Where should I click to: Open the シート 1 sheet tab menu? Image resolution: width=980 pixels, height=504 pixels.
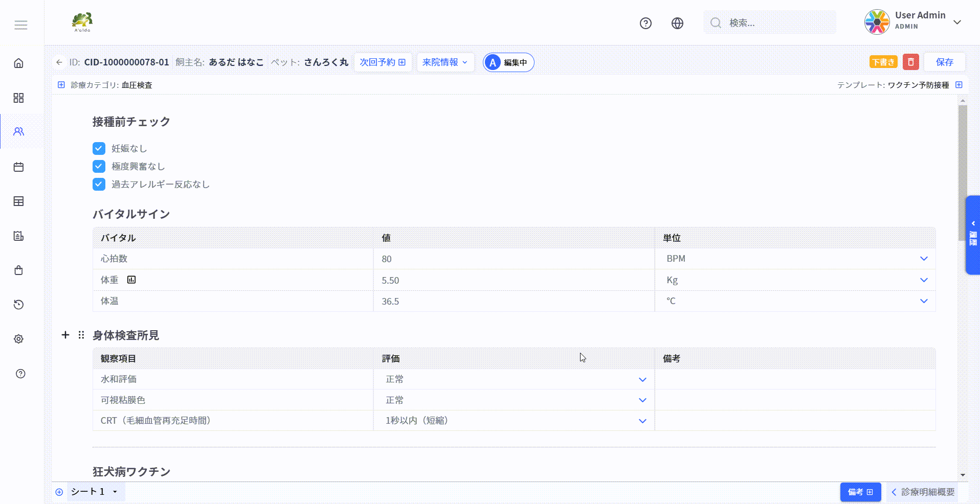(115, 492)
